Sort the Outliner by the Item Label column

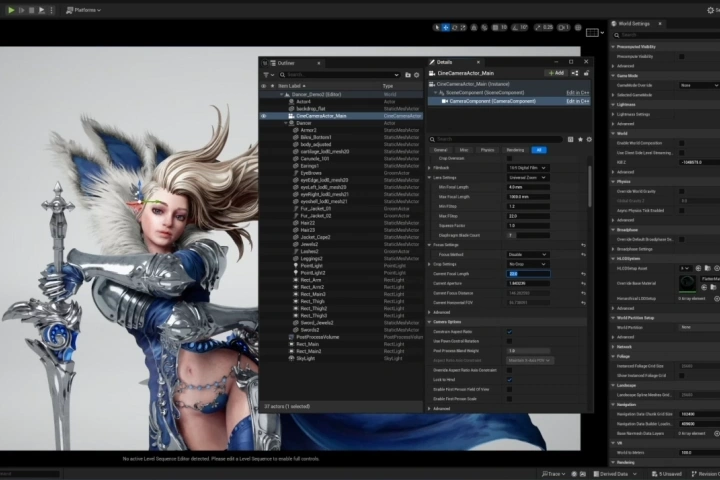(291, 86)
